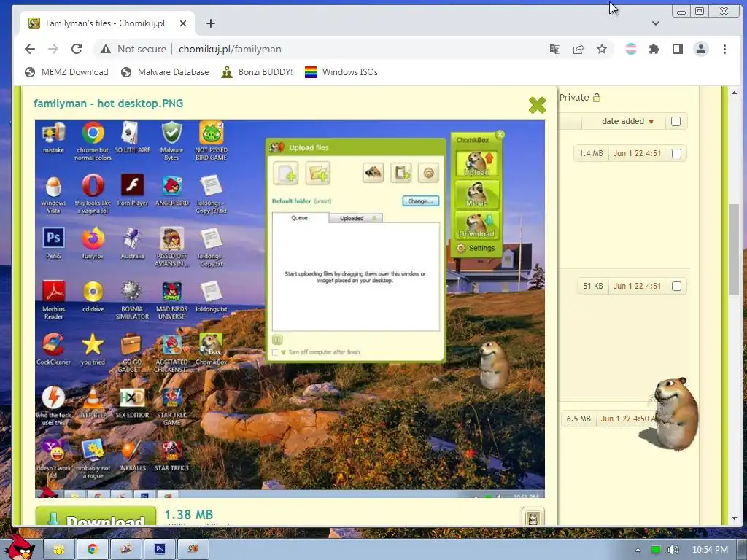Open the Windows ISOs bookmark
This screenshot has height=560, width=747.
click(341, 72)
